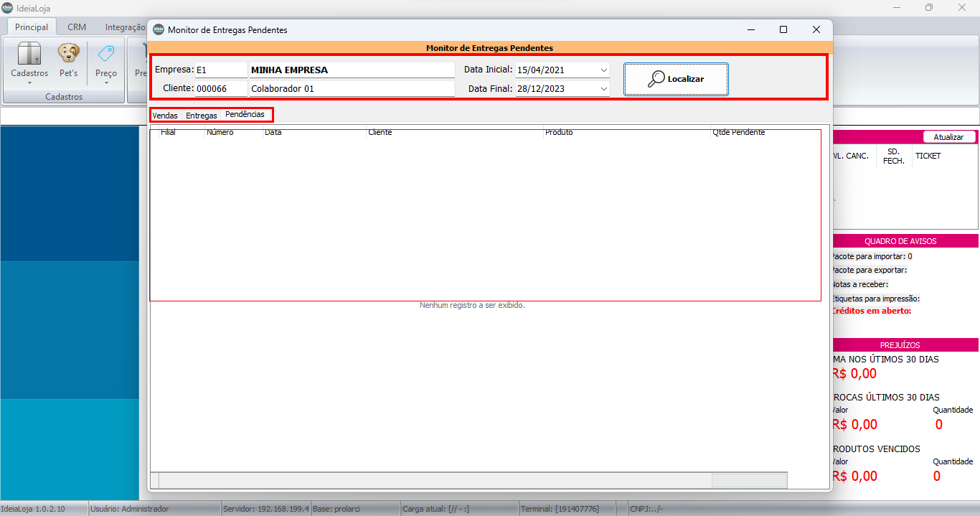The height and width of the screenshot is (516, 980).
Task: Click the horizontal scrollbar at grid bottom
Action: pyautogui.click(x=430, y=480)
